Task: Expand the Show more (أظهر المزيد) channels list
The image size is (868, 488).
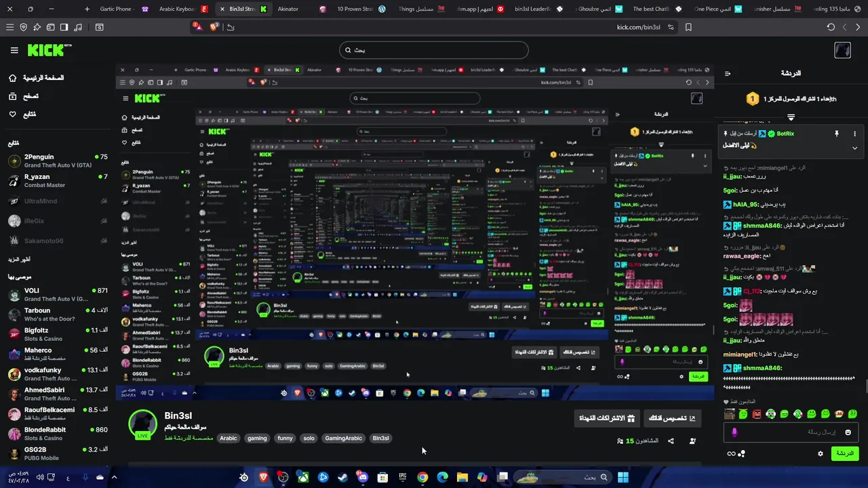Action: (19, 260)
